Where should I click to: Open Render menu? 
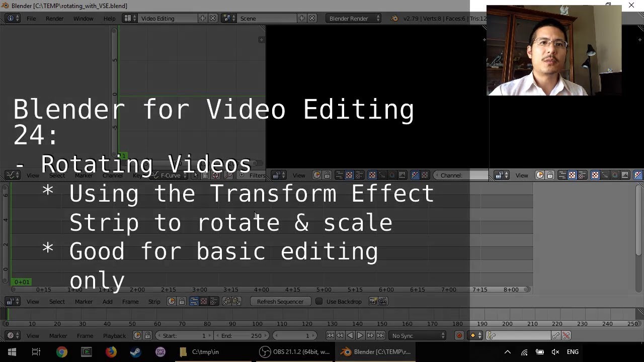pyautogui.click(x=54, y=18)
